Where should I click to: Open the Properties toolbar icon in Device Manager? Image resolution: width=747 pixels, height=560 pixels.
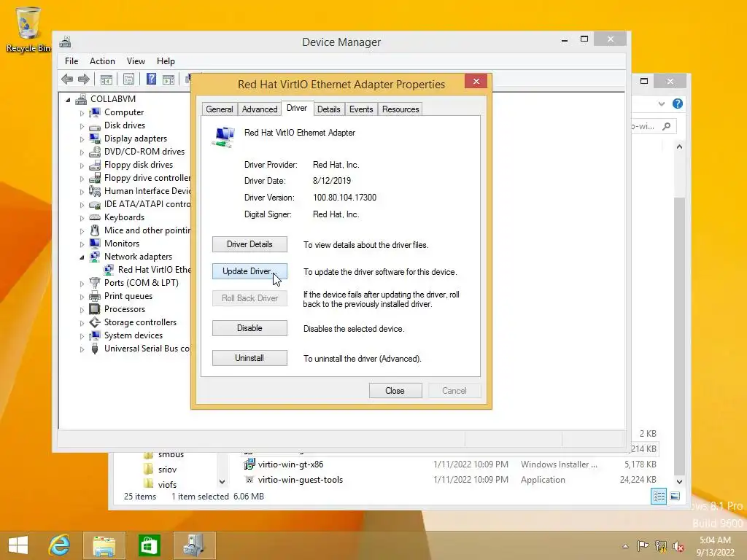pos(128,79)
